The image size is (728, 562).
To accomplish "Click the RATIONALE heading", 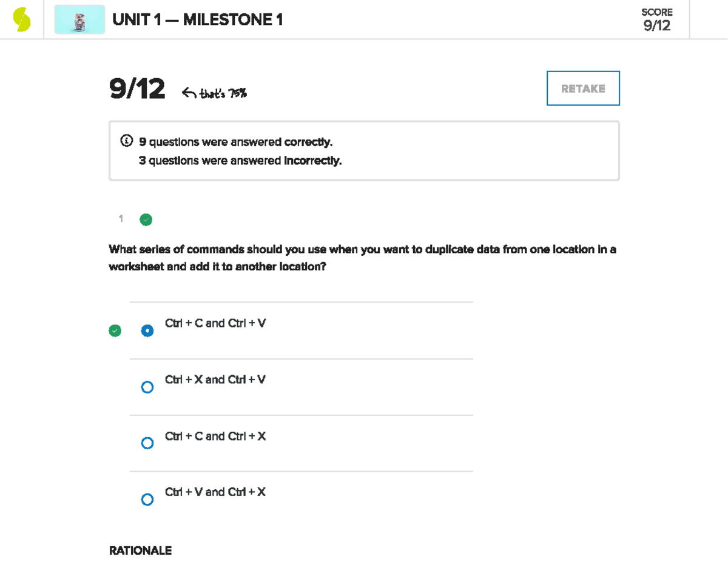I will coord(140,550).
